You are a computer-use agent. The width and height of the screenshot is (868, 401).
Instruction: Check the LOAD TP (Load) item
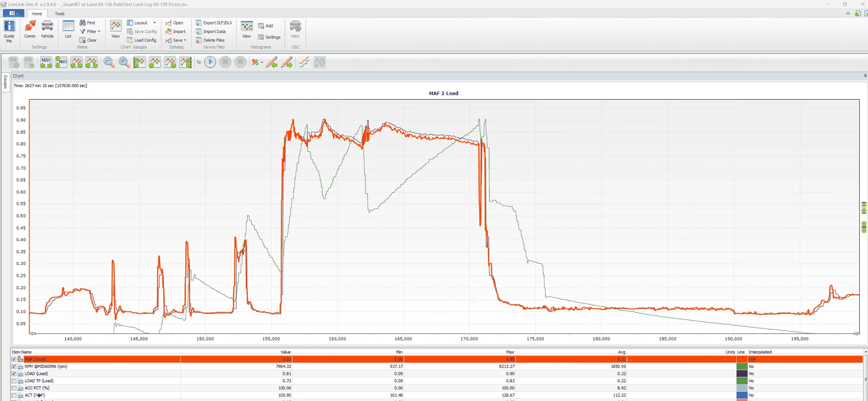click(x=14, y=381)
